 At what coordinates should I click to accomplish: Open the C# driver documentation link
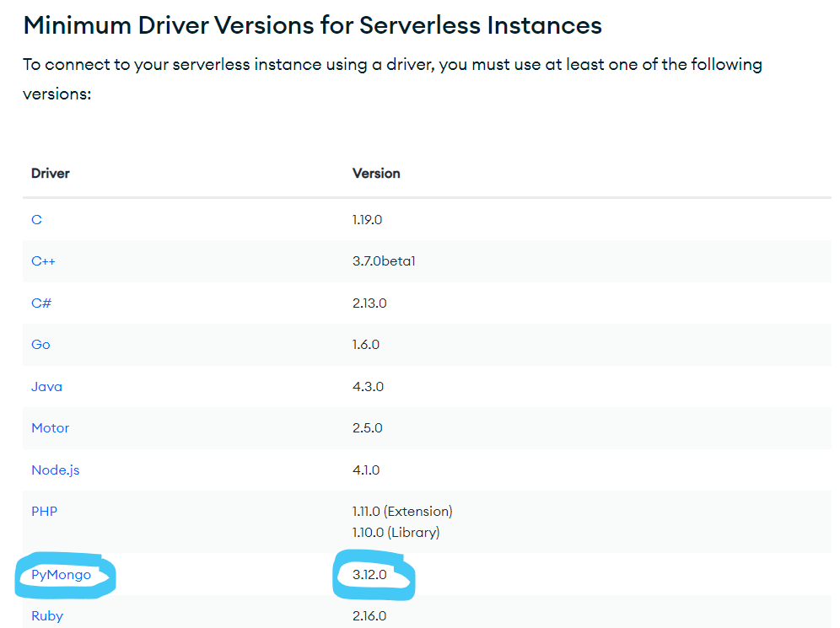tap(41, 303)
